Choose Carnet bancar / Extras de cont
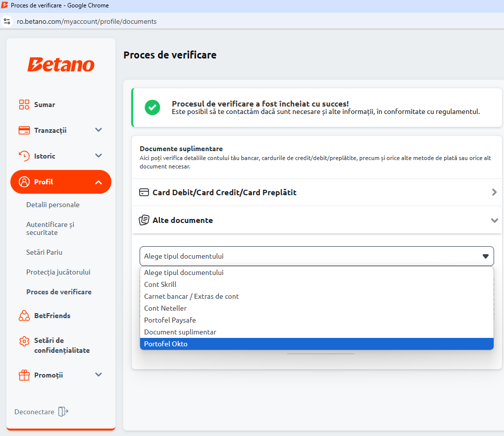504x436 pixels. [x=316, y=296]
